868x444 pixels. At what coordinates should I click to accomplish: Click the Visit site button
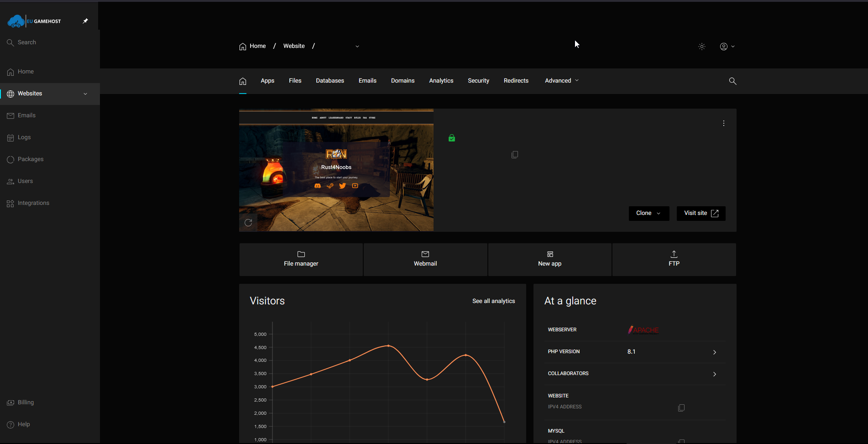coord(701,214)
